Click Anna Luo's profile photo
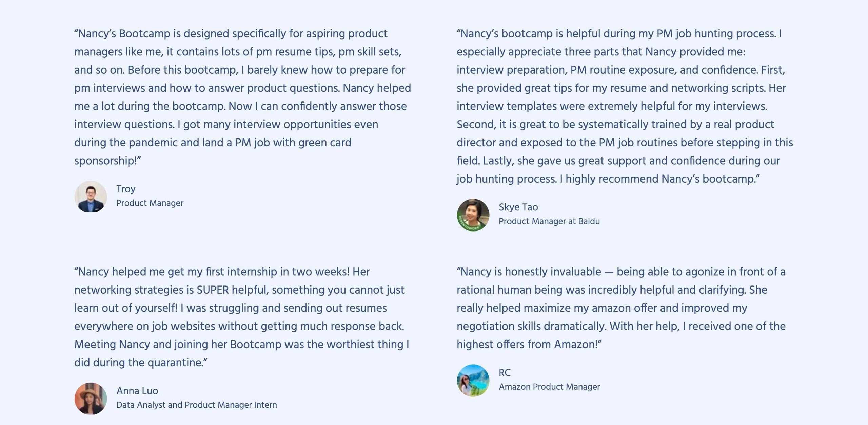Screen dimensions: 868x425 (91, 399)
